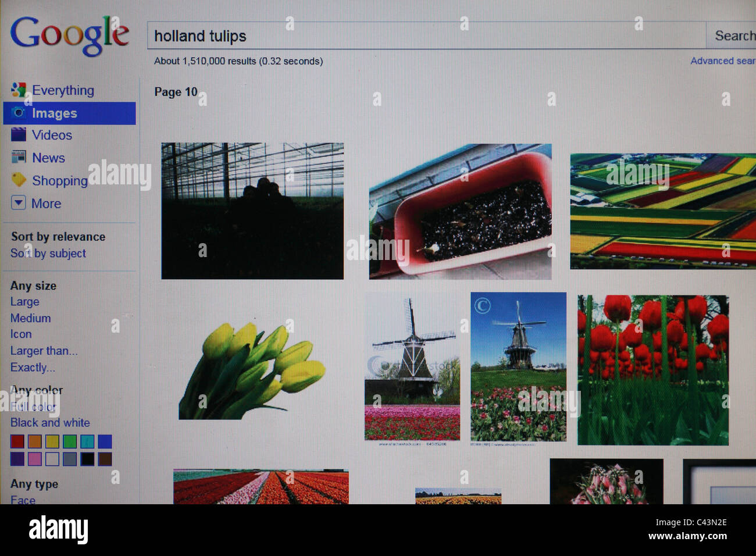Pick the white color swatch
Screen dimensions: 756x556
point(52,459)
